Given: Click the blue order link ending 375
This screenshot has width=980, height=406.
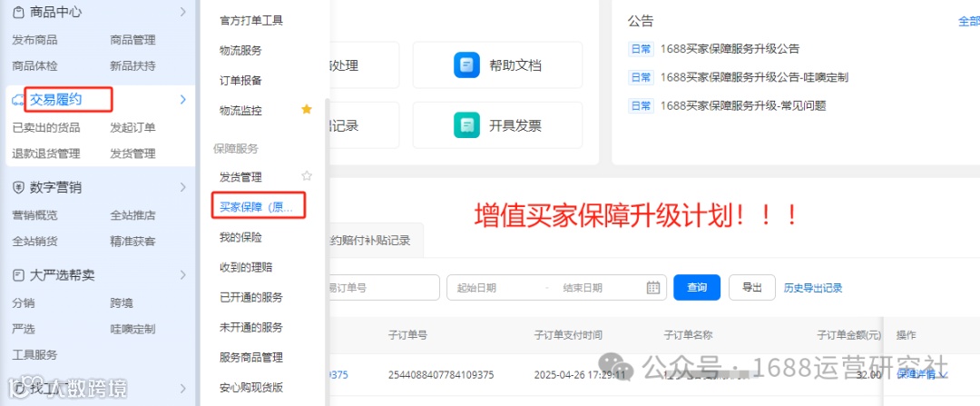Looking at the screenshot, I should click(x=338, y=375).
